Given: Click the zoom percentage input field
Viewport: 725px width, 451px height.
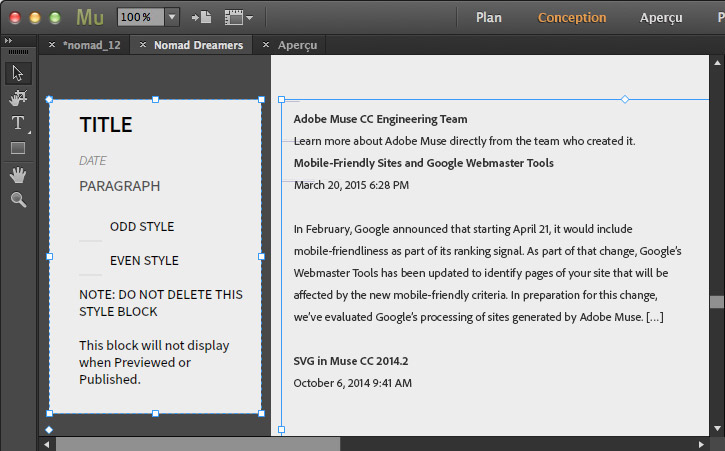Looking at the screenshot, I should (x=140, y=17).
